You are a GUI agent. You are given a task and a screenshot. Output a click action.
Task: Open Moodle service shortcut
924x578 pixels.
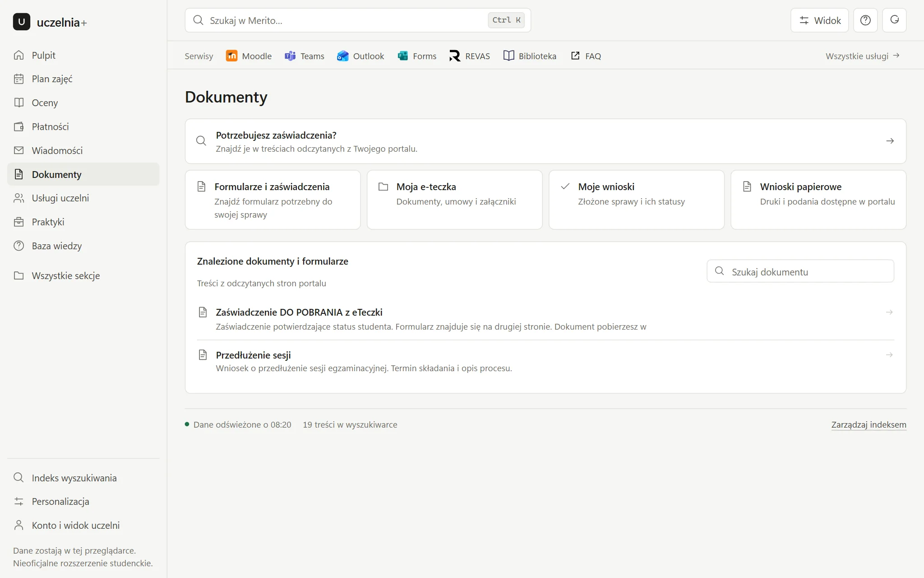pyautogui.click(x=249, y=56)
